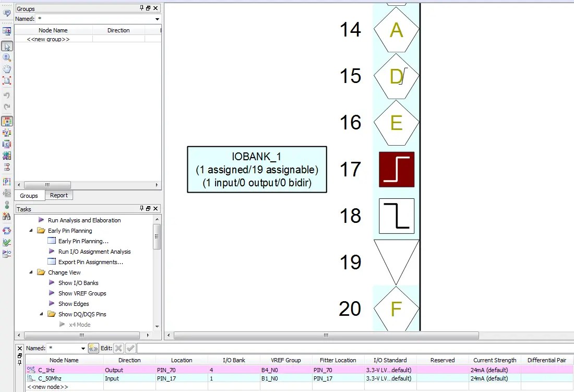Screen dimensions: 574x392
Task: Click the speech bubble icon at toolbar top
Action: pos(7,14)
